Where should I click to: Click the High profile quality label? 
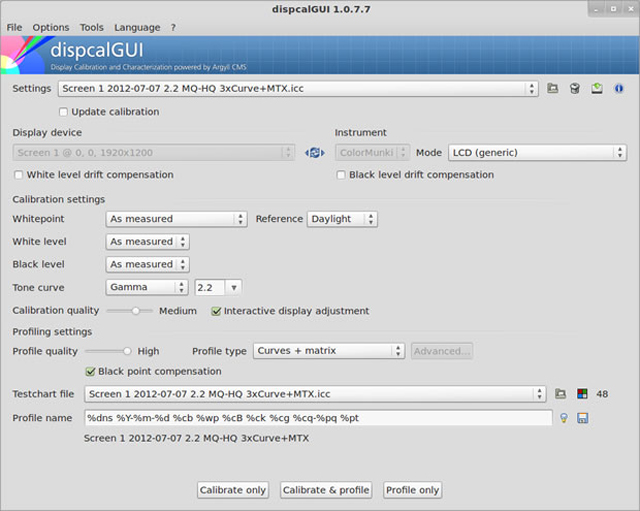pyautogui.click(x=148, y=351)
